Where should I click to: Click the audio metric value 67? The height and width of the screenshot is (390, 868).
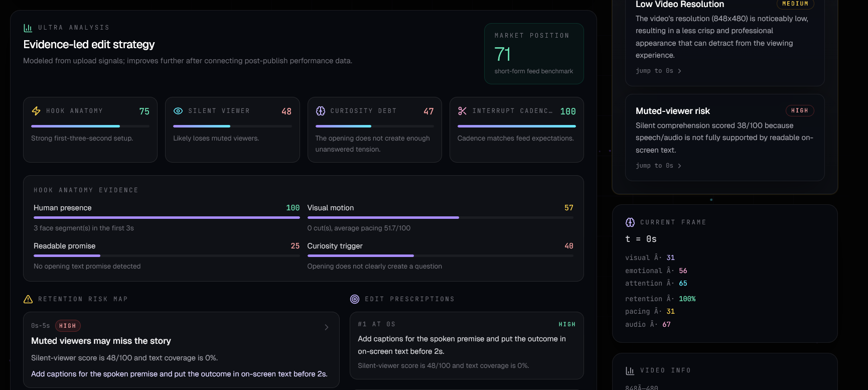click(666, 324)
